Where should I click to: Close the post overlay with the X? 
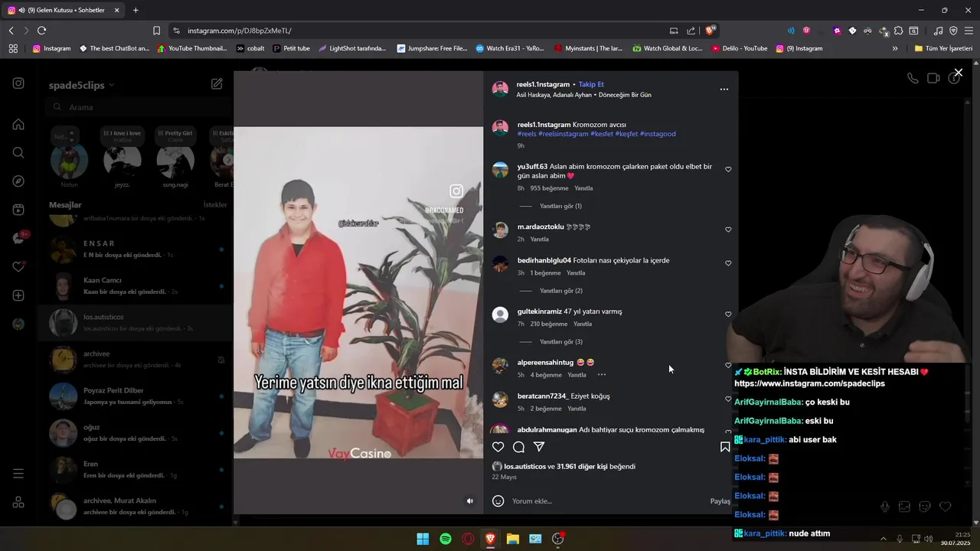pos(958,73)
